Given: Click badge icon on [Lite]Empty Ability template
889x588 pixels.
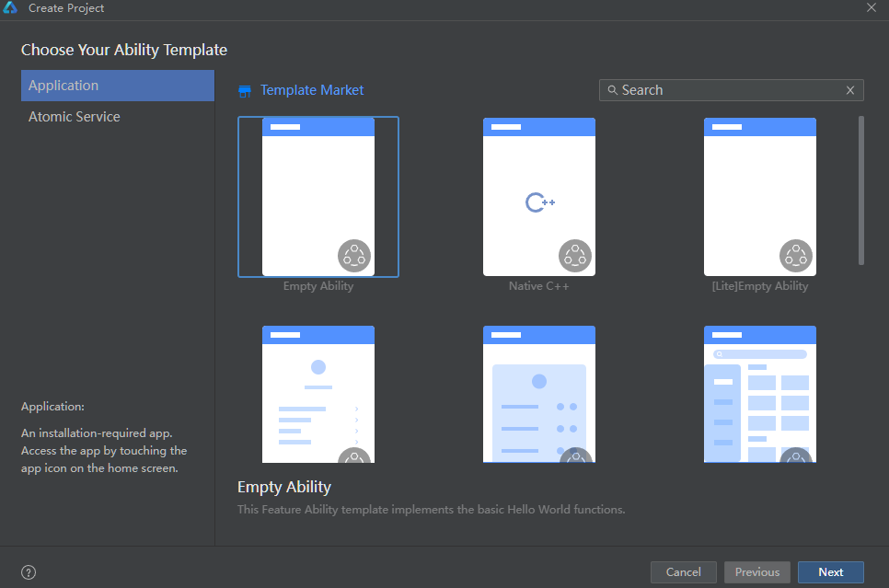Looking at the screenshot, I should pos(796,256).
